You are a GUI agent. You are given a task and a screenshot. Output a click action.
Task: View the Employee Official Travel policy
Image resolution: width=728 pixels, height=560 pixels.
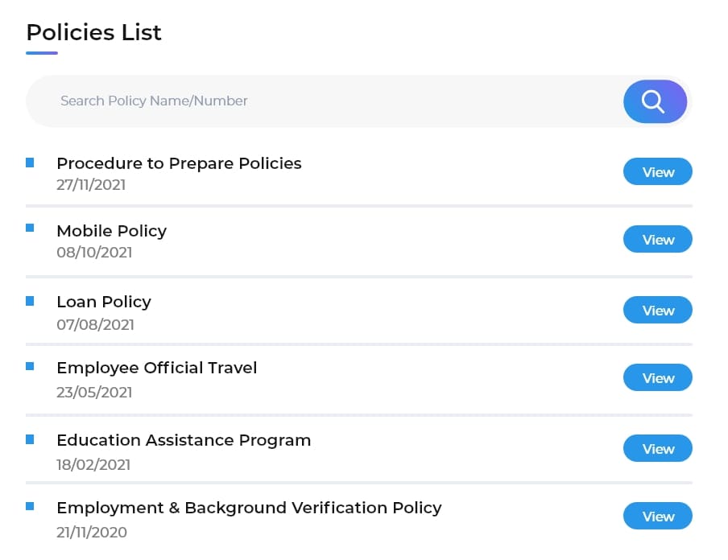coord(657,378)
